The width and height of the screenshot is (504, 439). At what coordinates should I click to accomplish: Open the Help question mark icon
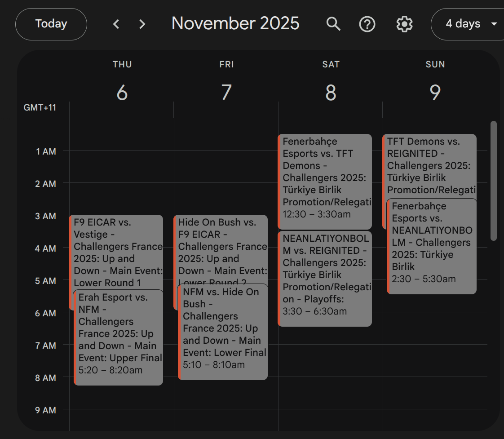367,24
